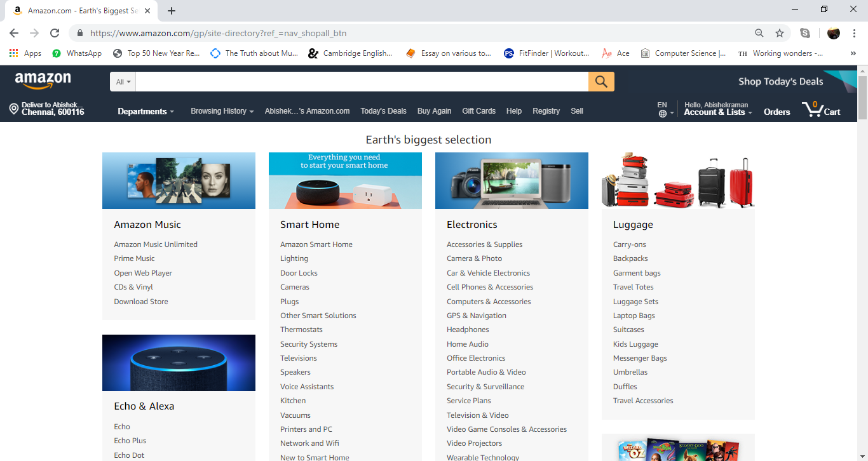The height and width of the screenshot is (461, 868).
Task: Open Essay on various to... bookmark
Action: click(449, 53)
